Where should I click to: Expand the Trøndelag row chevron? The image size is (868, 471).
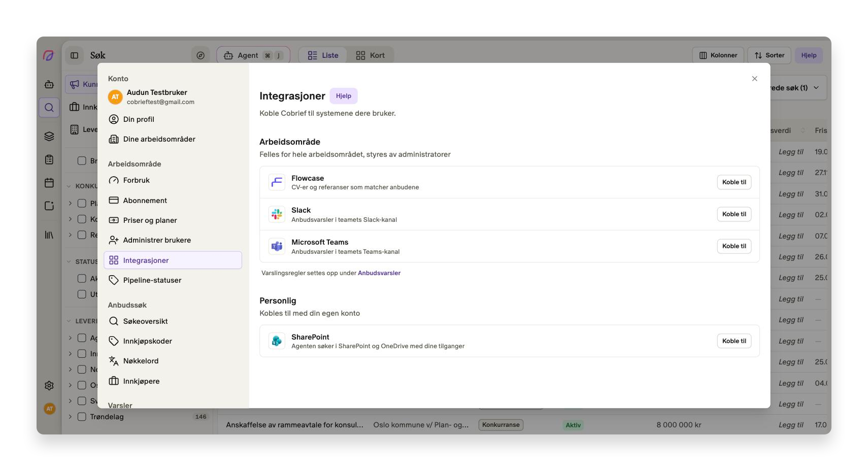coord(70,417)
